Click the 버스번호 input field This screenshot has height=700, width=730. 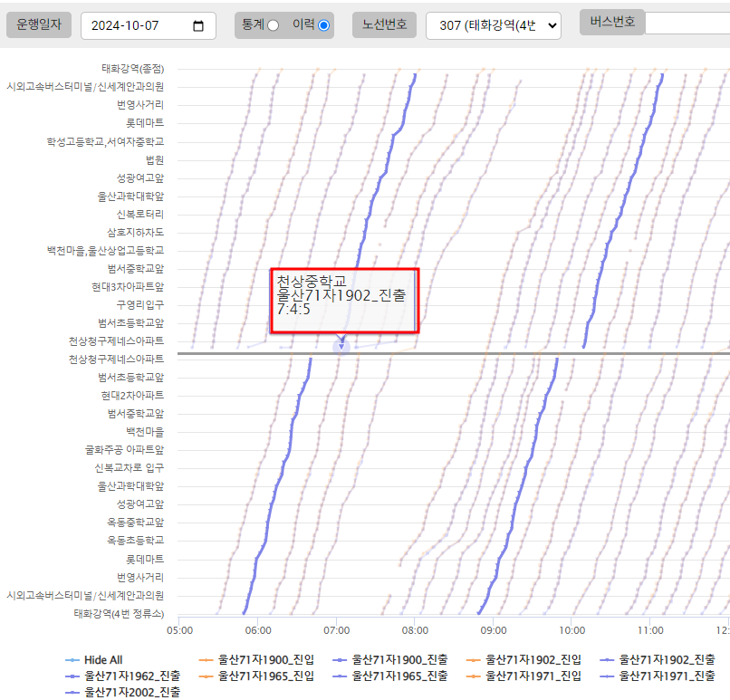click(687, 23)
